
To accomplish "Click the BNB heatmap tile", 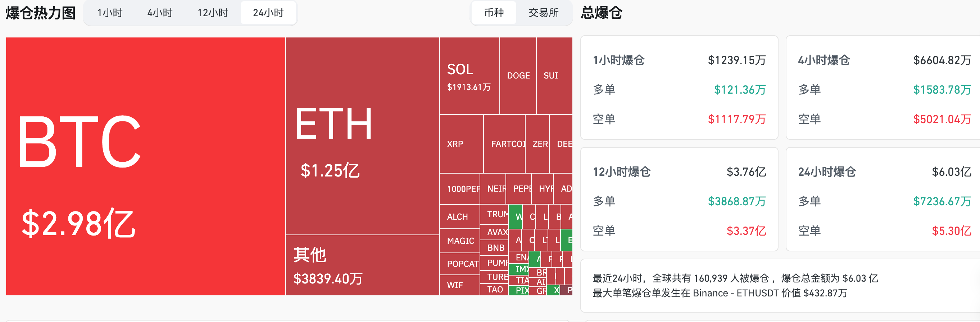I will [495, 248].
